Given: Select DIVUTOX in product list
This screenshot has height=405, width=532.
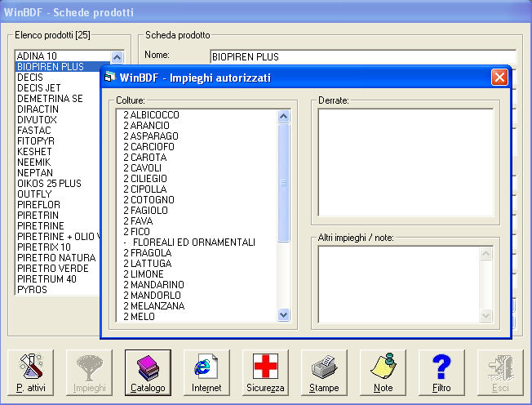Looking at the screenshot, I should coord(58,119).
